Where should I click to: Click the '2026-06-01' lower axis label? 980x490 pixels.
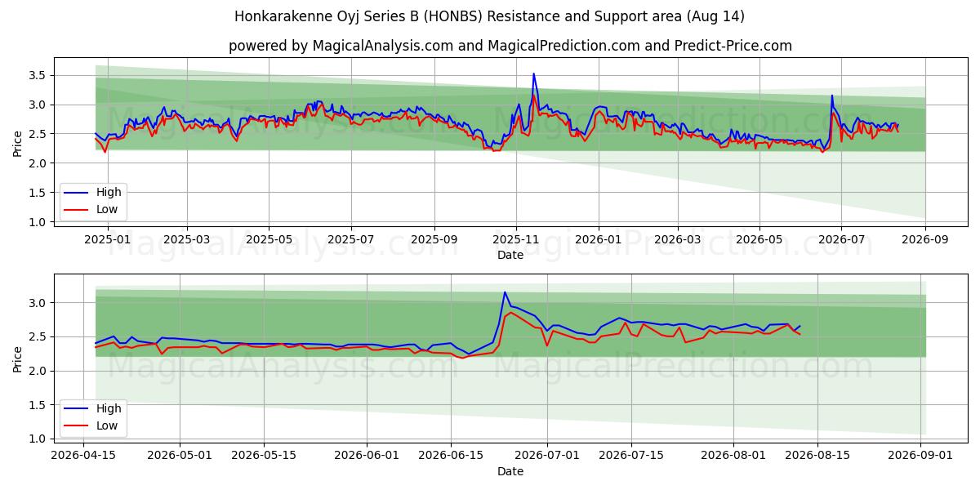pos(367,456)
